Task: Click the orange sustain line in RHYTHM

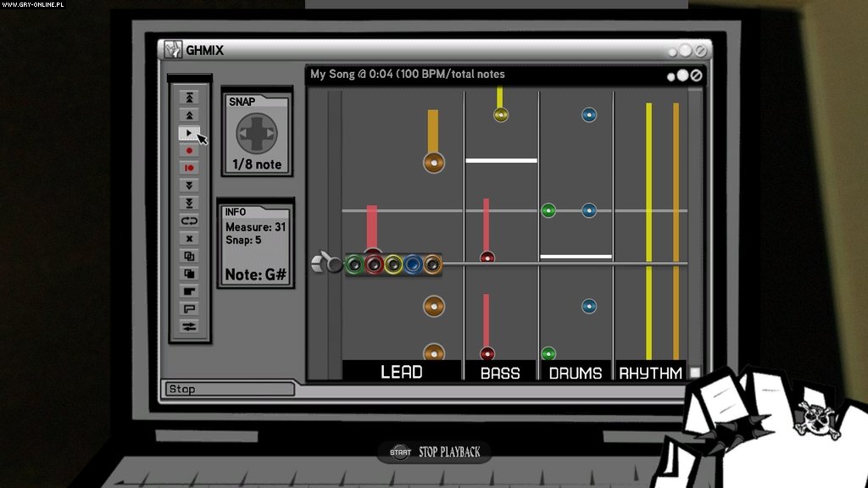Action: coord(676,230)
